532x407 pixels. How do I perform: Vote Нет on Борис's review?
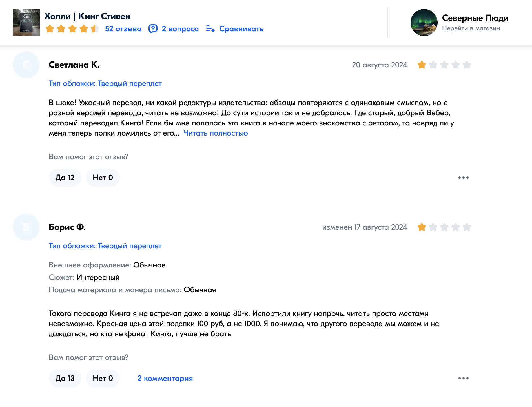[103, 378]
